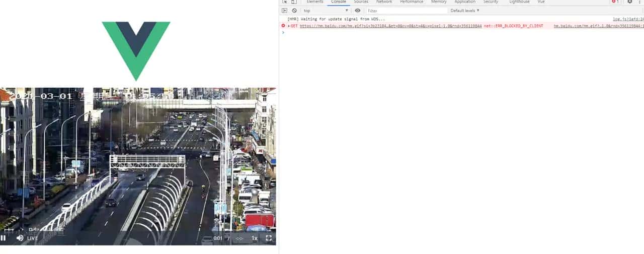Clear the console output
The height and width of the screenshot is (254, 644).
[x=294, y=11]
